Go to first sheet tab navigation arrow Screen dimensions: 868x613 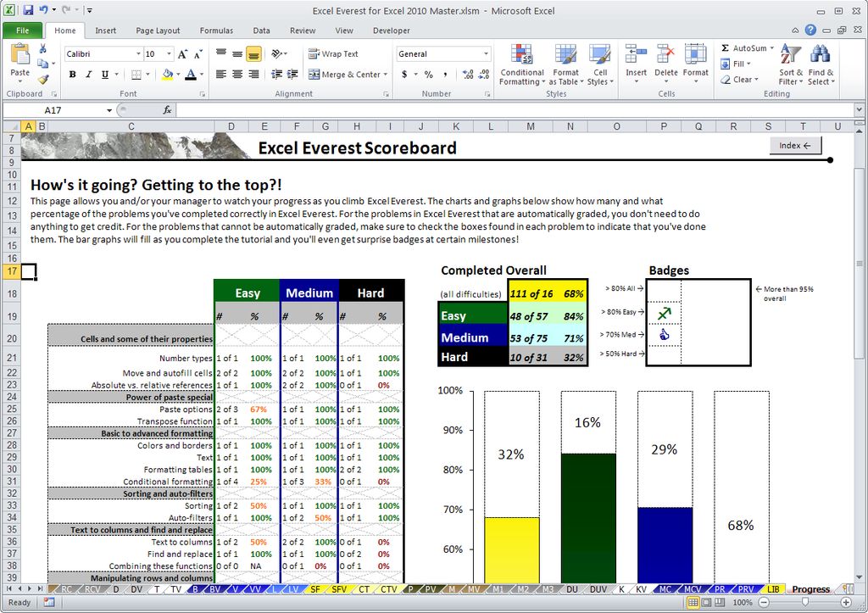click(9, 589)
